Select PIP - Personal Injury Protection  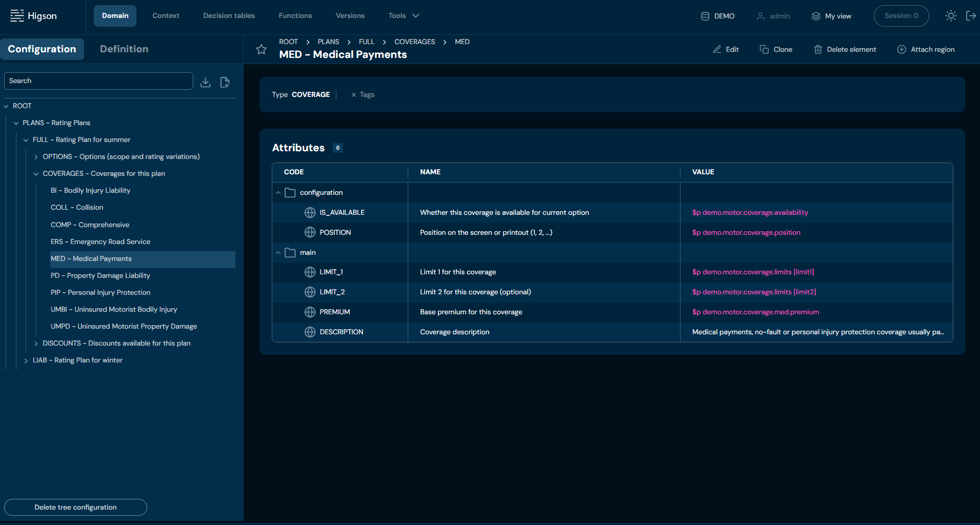pyautogui.click(x=101, y=293)
